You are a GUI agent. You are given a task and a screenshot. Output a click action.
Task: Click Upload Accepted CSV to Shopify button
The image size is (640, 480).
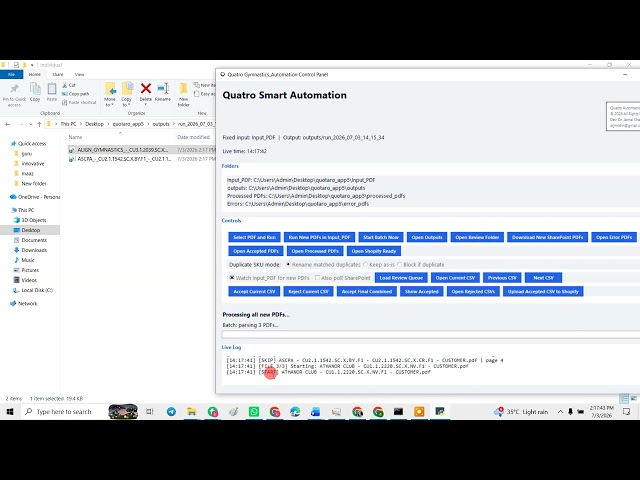tap(543, 291)
